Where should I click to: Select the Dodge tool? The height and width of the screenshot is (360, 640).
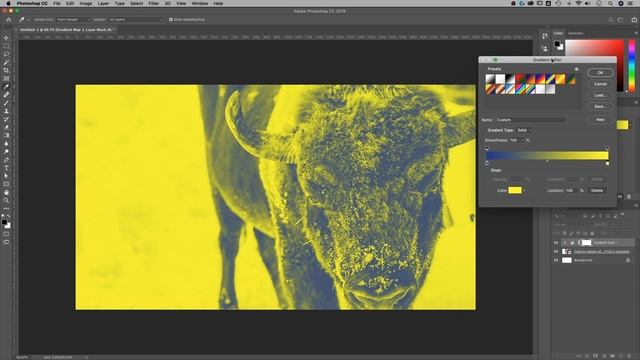6,152
